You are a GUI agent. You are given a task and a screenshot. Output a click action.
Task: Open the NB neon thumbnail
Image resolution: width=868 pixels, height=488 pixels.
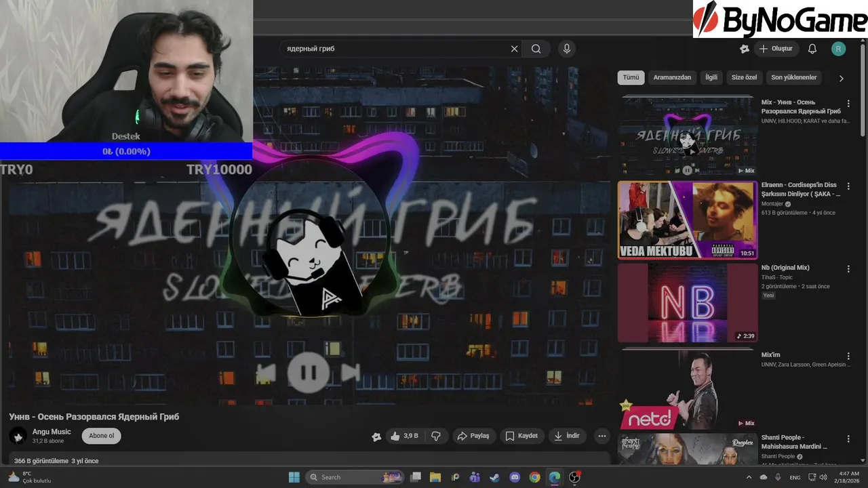(687, 302)
